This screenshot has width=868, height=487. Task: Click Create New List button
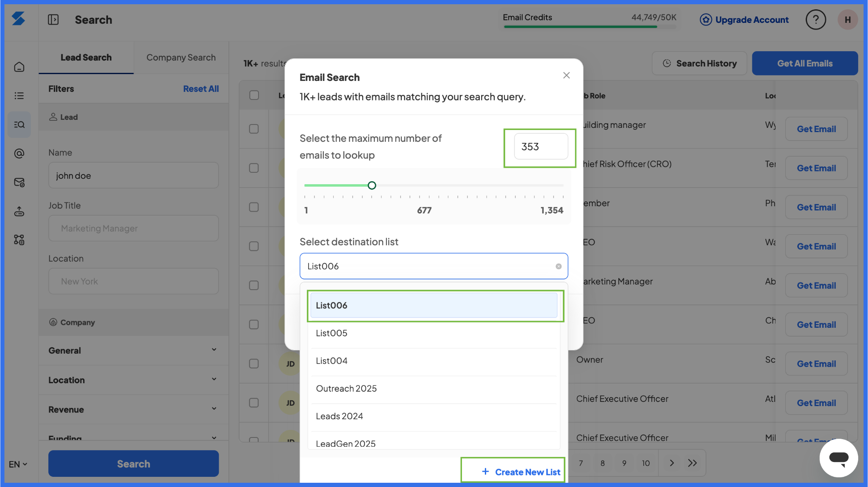521,472
